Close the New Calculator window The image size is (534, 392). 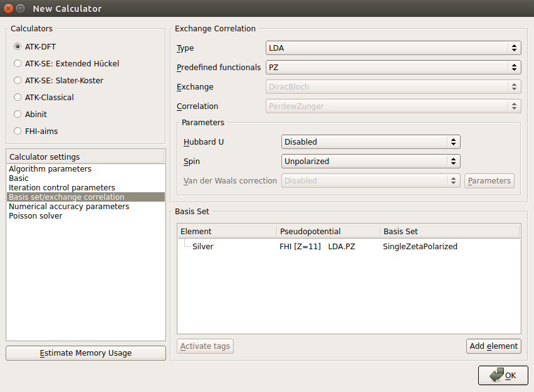click(8, 8)
